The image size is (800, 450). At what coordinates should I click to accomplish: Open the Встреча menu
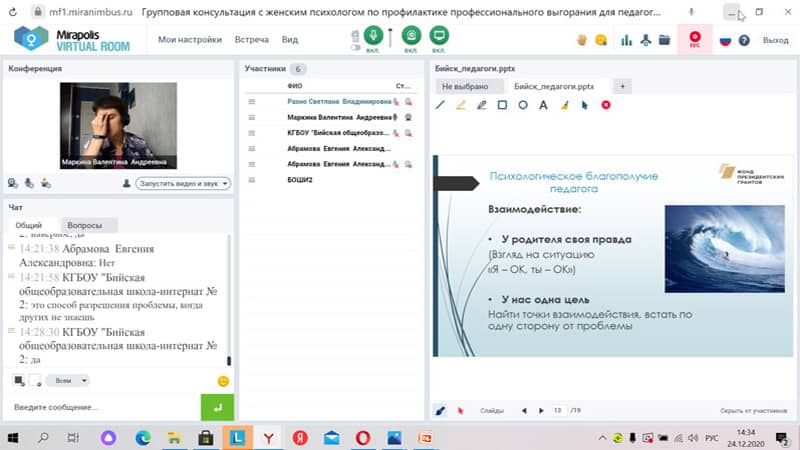pos(252,39)
